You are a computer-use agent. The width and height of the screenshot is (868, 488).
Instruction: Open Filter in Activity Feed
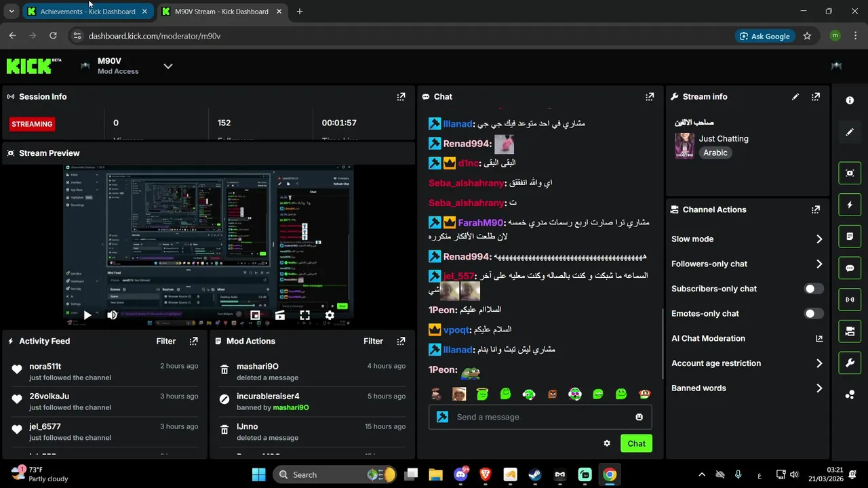(x=166, y=341)
